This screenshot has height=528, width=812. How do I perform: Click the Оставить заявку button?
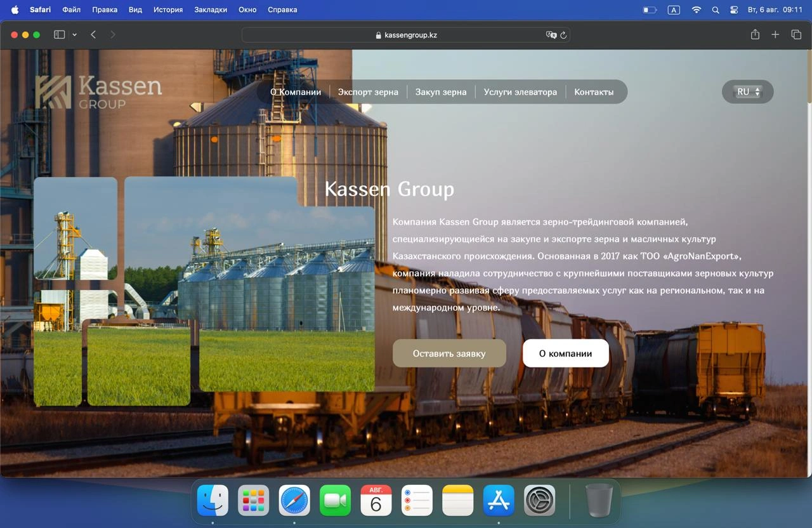coord(449,353)
